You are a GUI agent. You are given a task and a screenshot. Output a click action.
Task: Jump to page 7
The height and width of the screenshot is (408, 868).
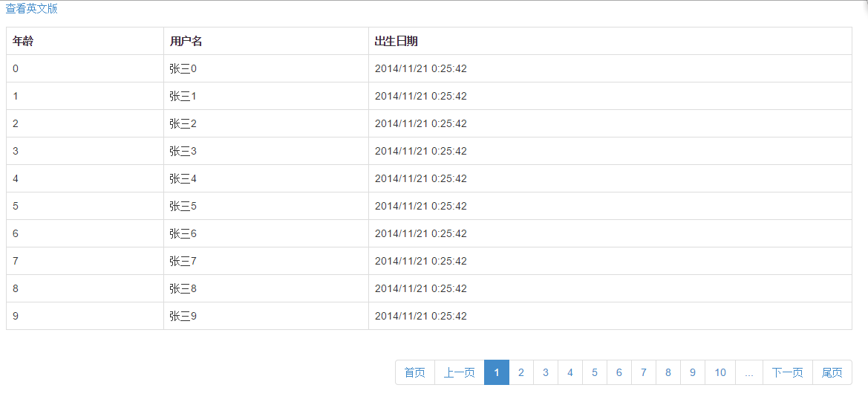[x=643, y=372]
